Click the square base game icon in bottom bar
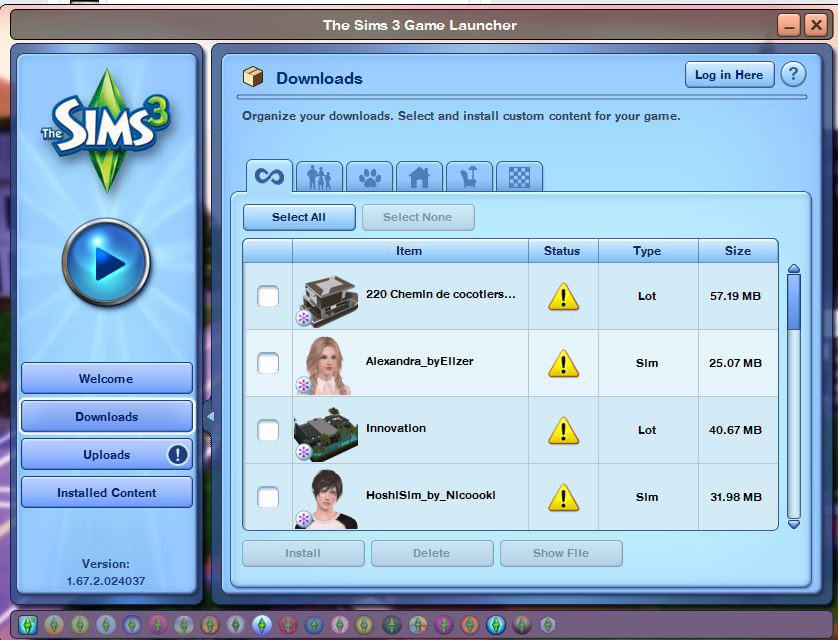Viewport: 838px width, 640px height. [28, 625]
